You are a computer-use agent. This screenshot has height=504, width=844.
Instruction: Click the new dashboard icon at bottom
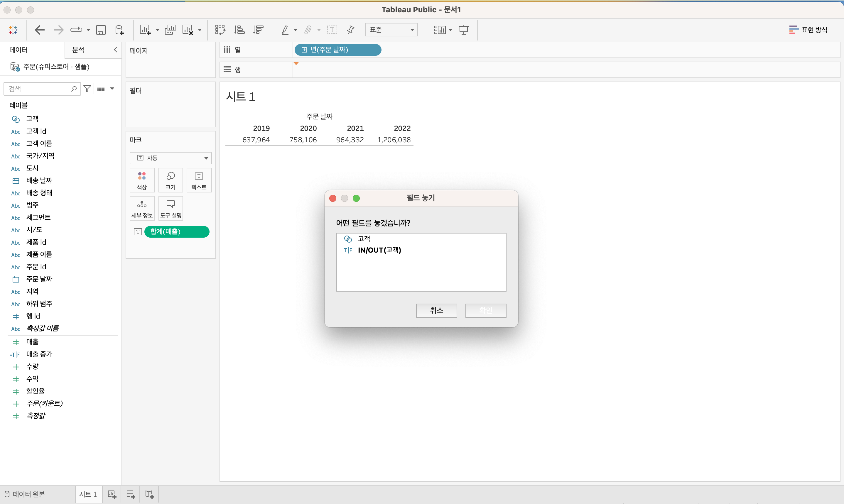131,494
